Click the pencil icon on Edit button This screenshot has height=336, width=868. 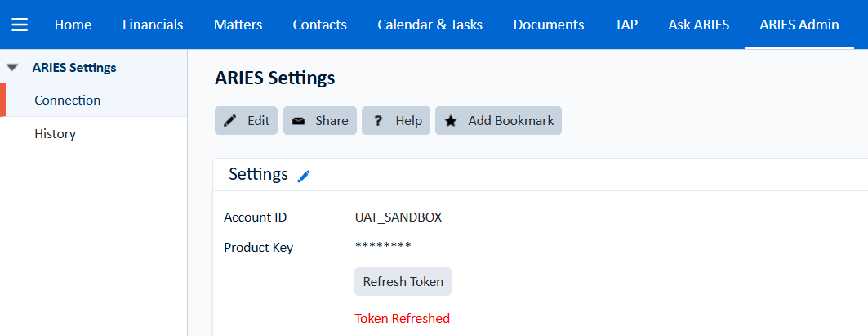229,121
